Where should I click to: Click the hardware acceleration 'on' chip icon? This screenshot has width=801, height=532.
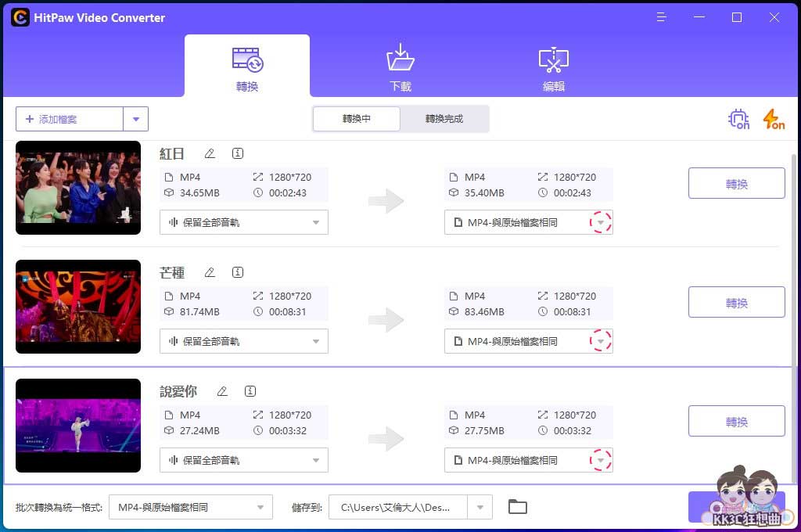[x=738, y=119]
